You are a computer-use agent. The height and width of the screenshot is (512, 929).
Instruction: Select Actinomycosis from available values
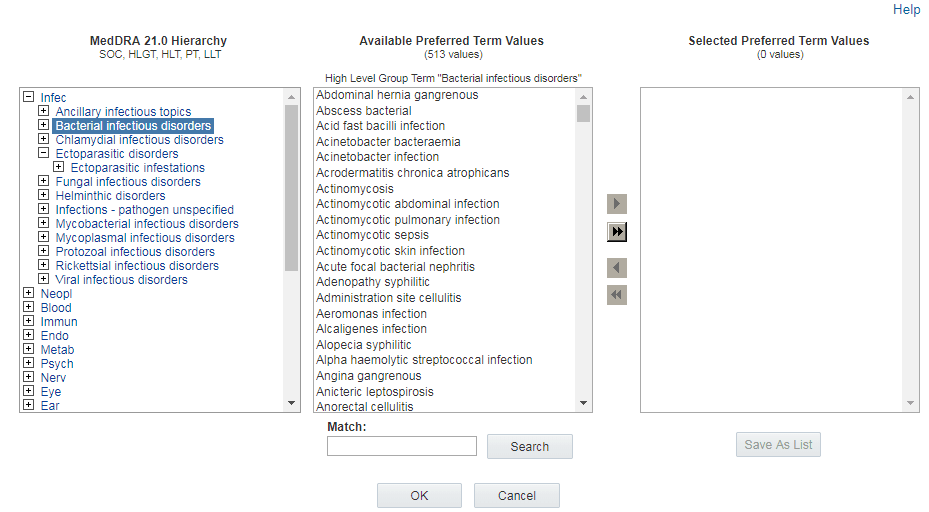pos(355,189)
